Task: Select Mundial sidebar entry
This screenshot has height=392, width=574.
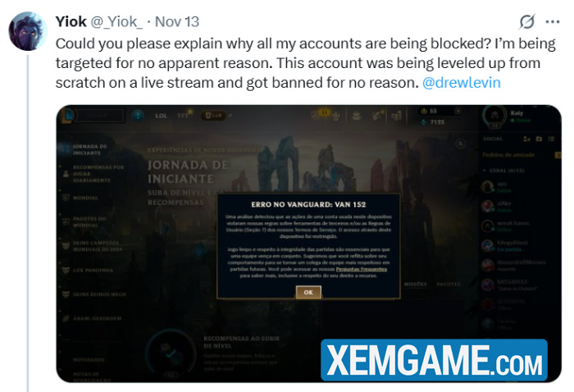Action: (85, 198)
